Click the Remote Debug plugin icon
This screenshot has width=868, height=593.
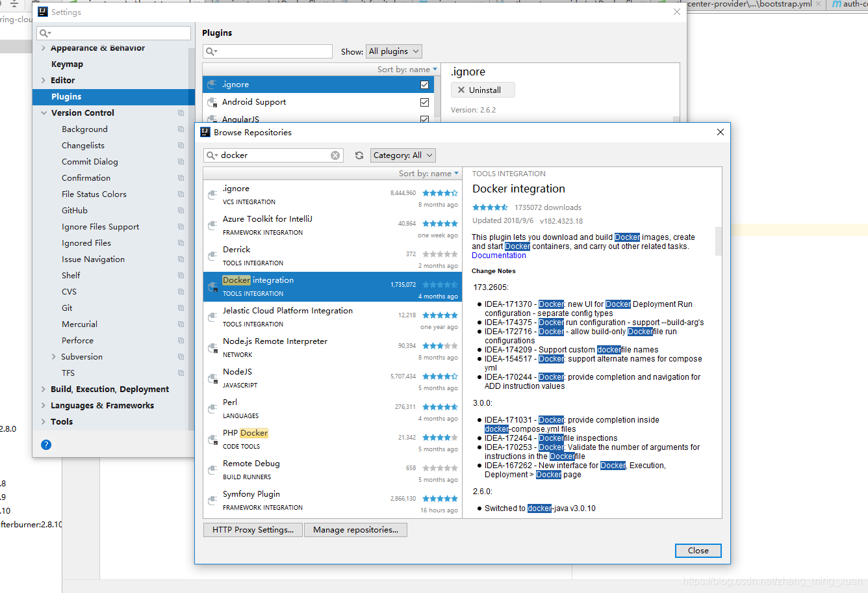(212, 470)
